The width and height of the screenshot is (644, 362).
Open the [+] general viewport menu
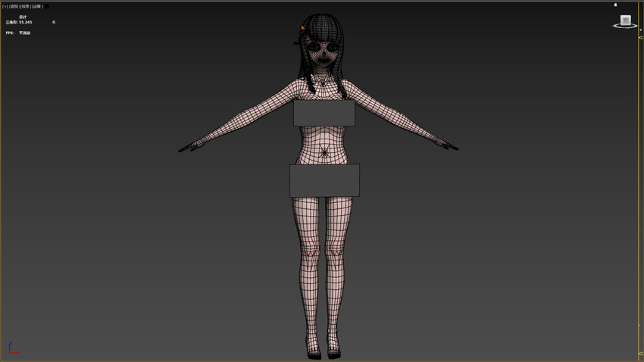(x=5, y=6)
